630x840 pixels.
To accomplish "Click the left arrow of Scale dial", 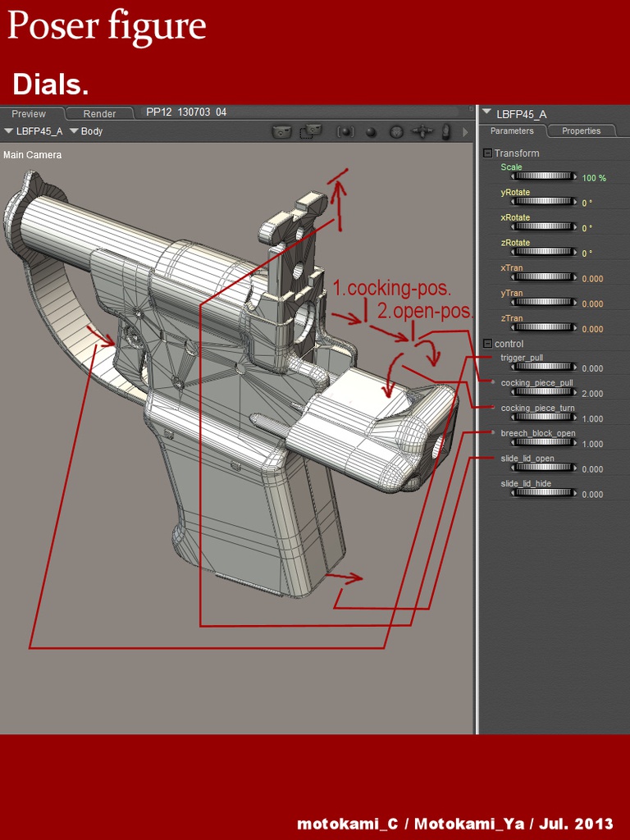I will (513, 176).
